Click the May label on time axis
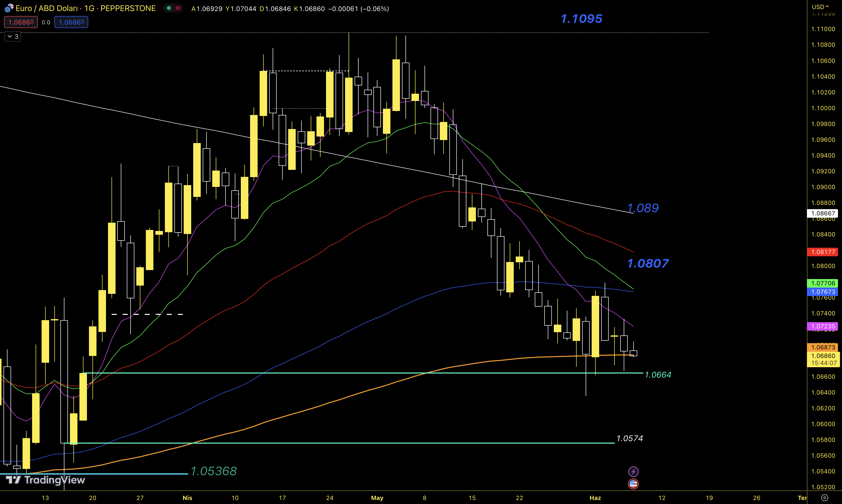The width and height of the screenshot is (842, 504). 377,498
